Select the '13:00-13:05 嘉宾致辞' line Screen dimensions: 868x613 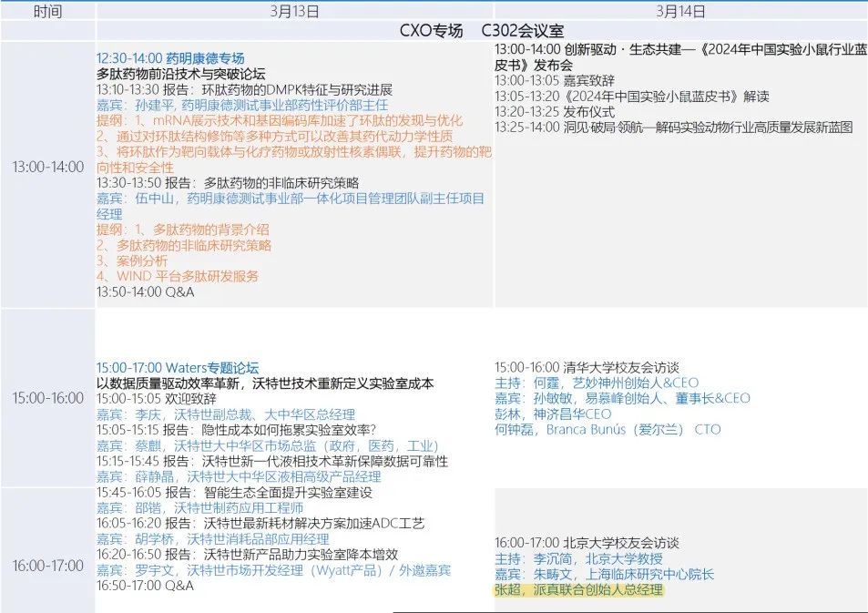[x=555, y=80]
